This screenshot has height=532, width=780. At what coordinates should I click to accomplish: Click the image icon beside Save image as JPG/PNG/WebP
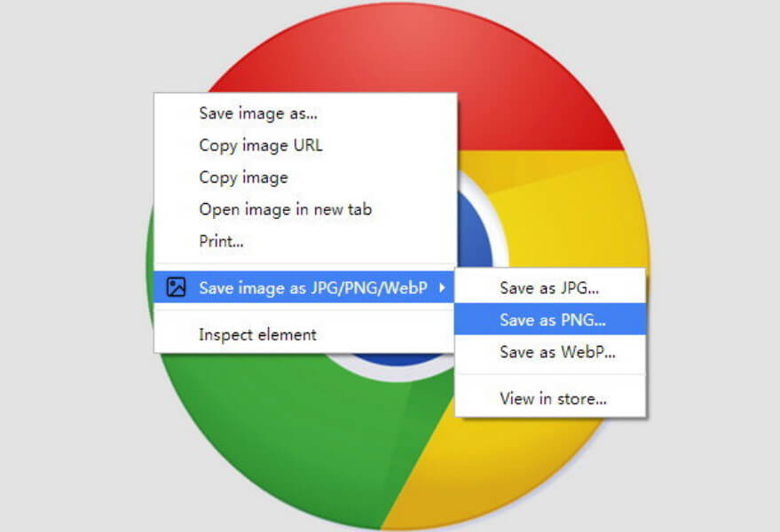click(x=176, y=287)
